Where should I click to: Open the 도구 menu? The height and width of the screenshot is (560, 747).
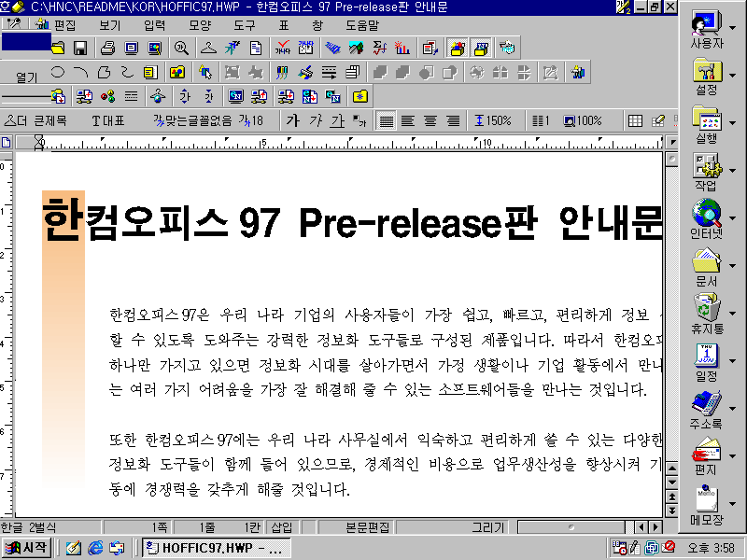click(245, 25)
